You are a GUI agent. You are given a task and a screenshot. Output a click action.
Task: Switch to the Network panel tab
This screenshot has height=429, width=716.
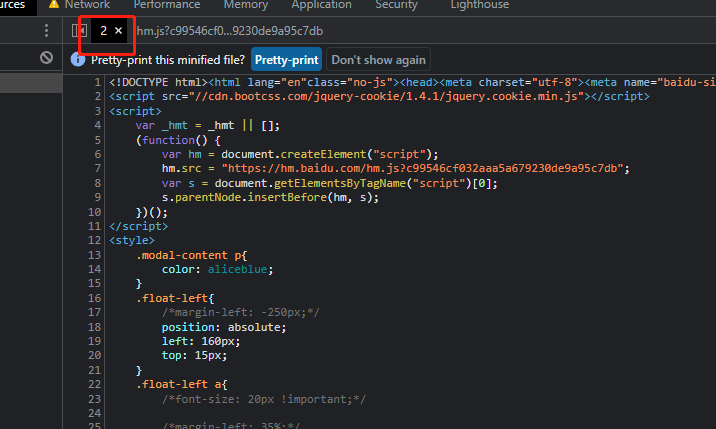[87, 5]
